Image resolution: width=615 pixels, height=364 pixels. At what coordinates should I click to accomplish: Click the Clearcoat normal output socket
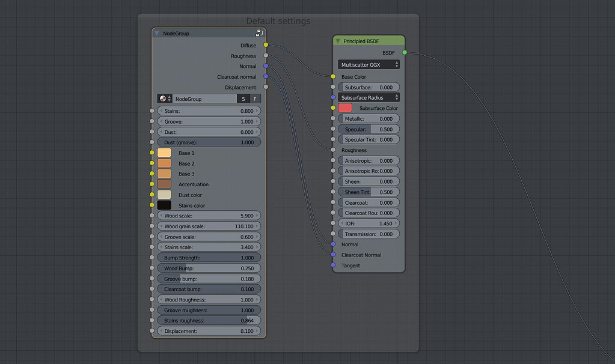pyautogui.click(x=266, y=76)
